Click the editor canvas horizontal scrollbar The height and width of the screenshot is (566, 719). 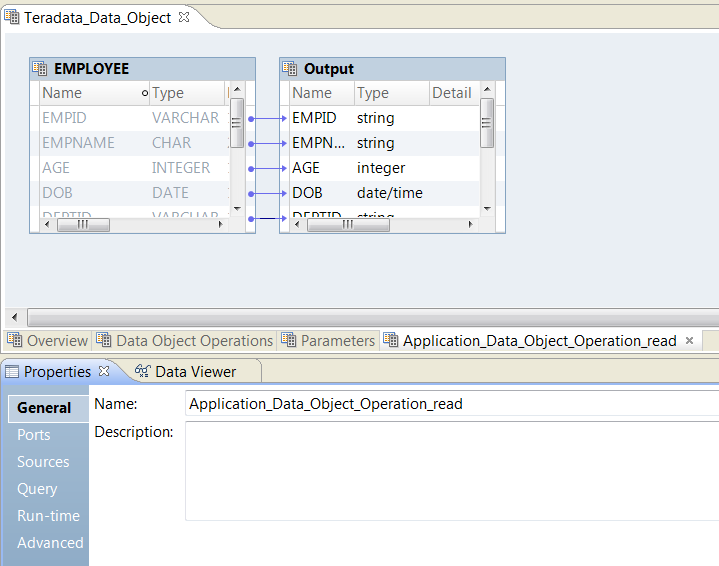[x=373, y=317]
